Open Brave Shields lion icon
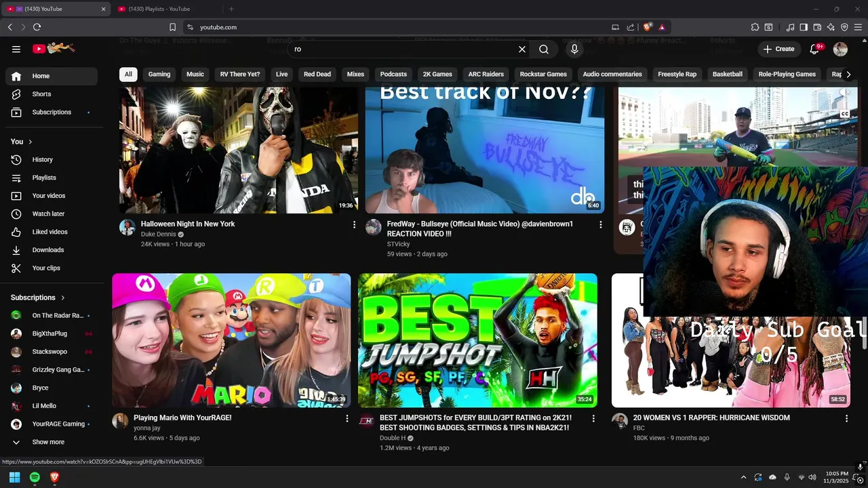This screenshot has height=488, width=868. coord(648,27)
